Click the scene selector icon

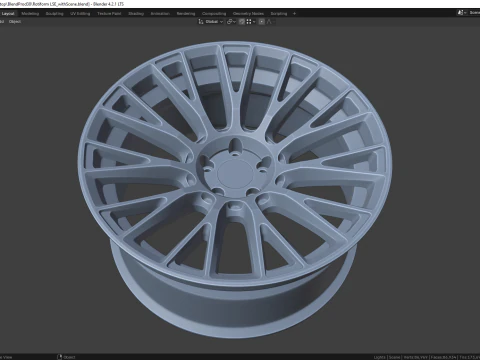(461, 13)
